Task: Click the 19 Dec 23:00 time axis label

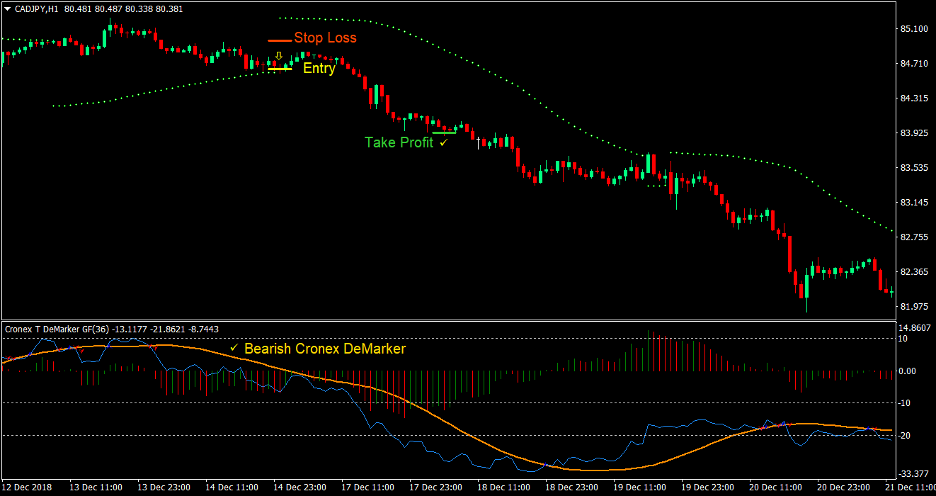Action: tap(709, 487)
